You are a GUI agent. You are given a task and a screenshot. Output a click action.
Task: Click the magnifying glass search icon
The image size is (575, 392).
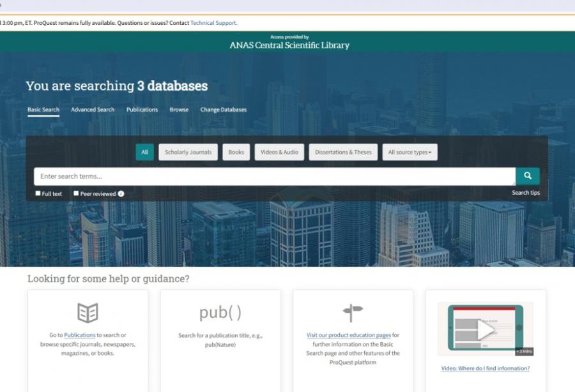tap(527, 176)
